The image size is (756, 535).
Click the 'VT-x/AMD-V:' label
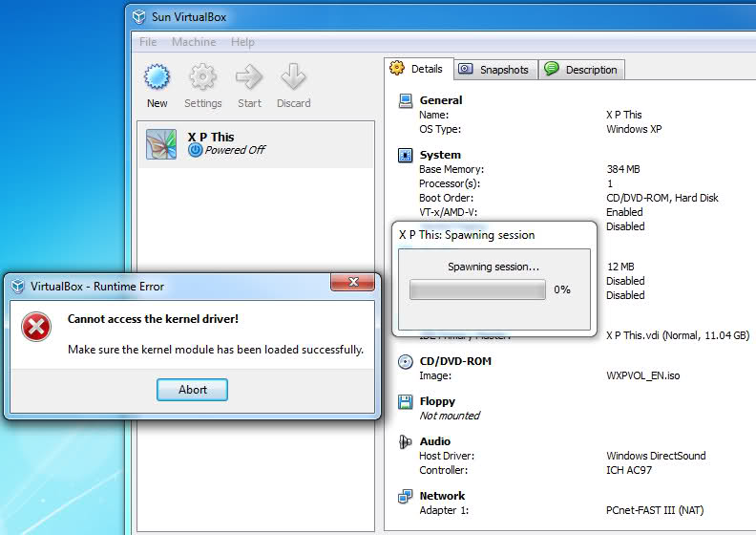click(x=448, y=212)
